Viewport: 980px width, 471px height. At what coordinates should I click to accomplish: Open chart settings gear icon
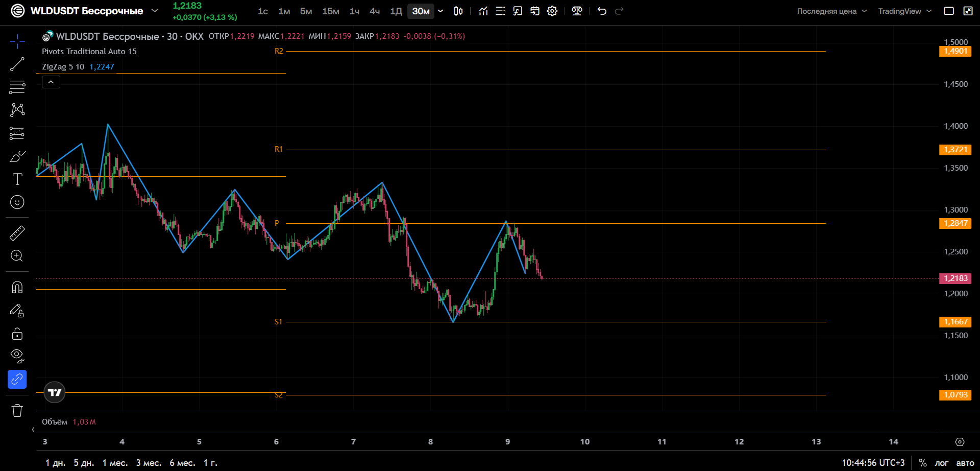click(x=552, y=11)
